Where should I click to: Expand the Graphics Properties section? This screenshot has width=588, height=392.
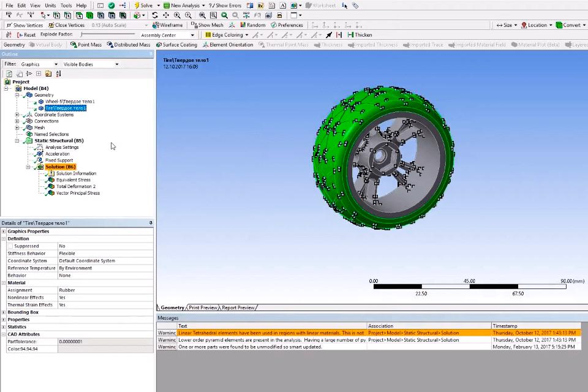pyautogui.click(x=4, y=232)
